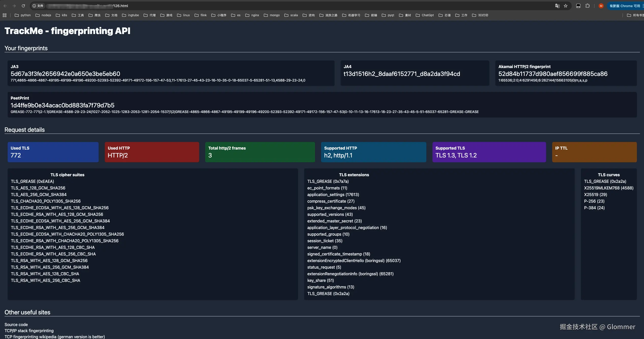Open the 3D打印 bookmark folder menu

point(480,15)
